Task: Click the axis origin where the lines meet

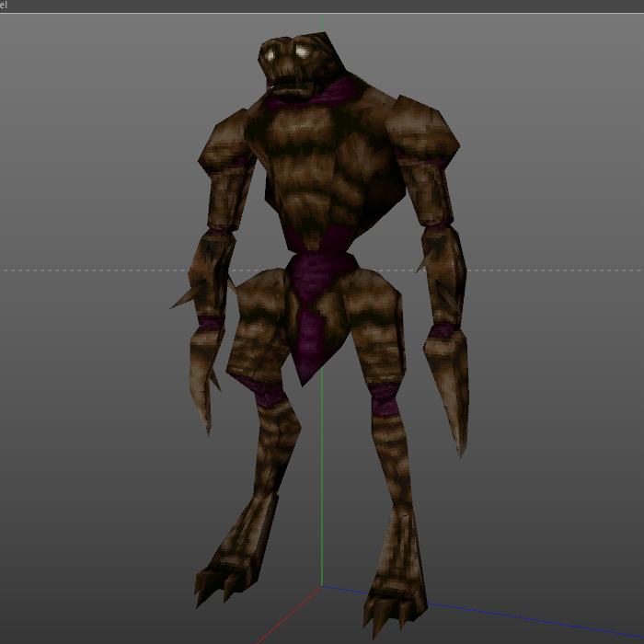Action: 322,585
